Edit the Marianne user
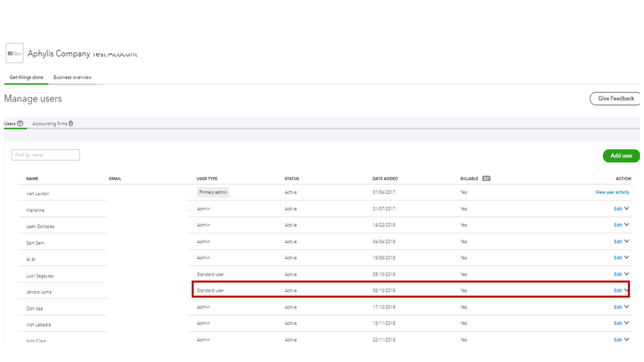 point(618,209)
